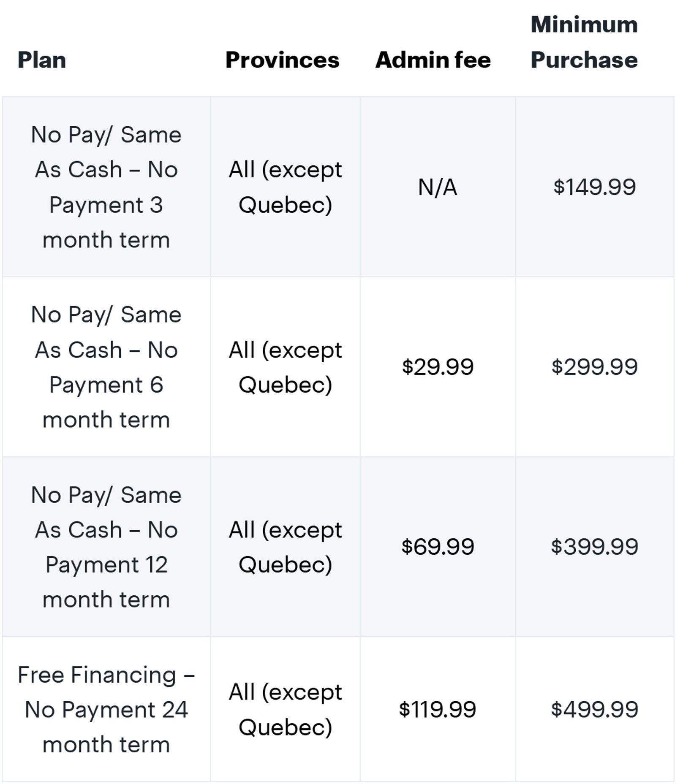Click the $119.99 admin fee cell
The image size is (683, 784).
click(x=438, y=709)
